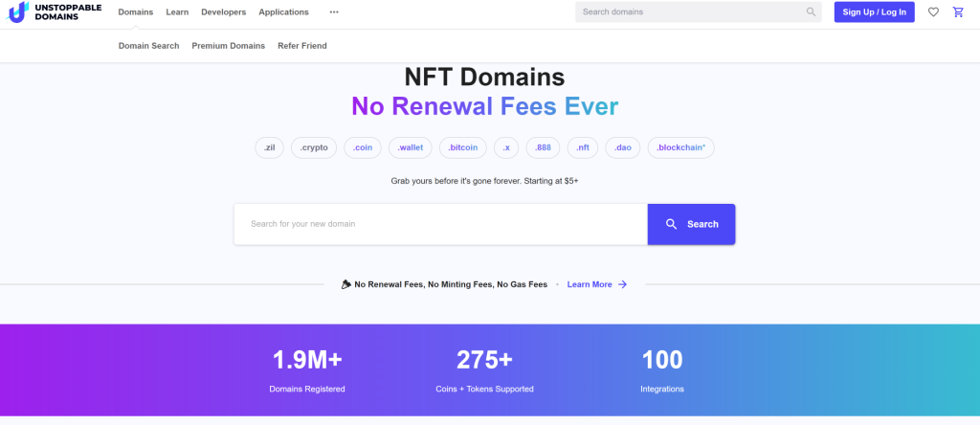Screen dimensions: 980x425
Task: Expand the Domains navigation menu
Action: pos(135,12)
